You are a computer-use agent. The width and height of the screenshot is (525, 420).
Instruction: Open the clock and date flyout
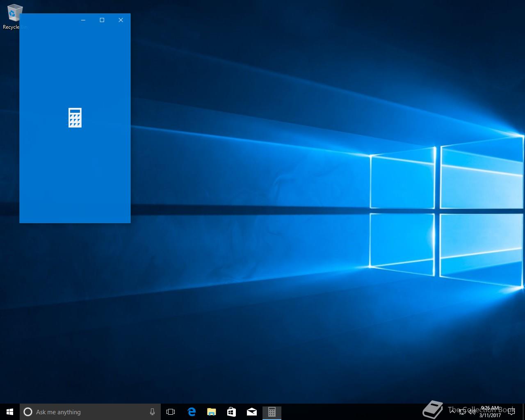click(490, 412)
